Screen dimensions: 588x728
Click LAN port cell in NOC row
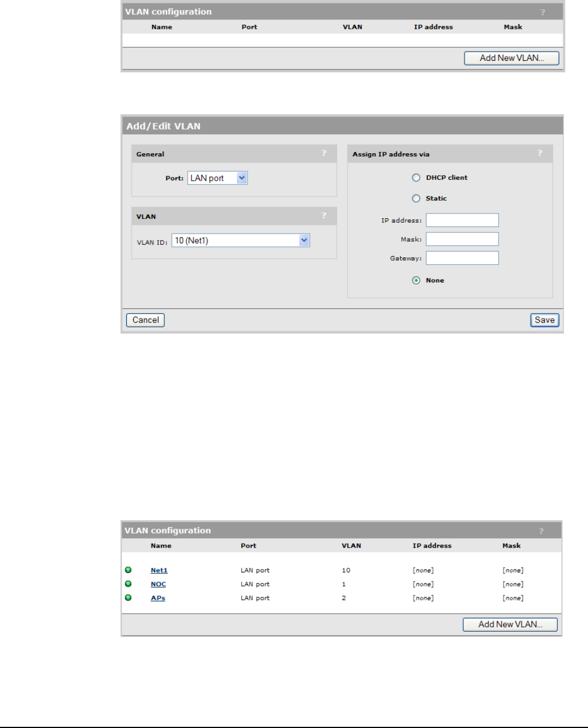pos(255,584)
